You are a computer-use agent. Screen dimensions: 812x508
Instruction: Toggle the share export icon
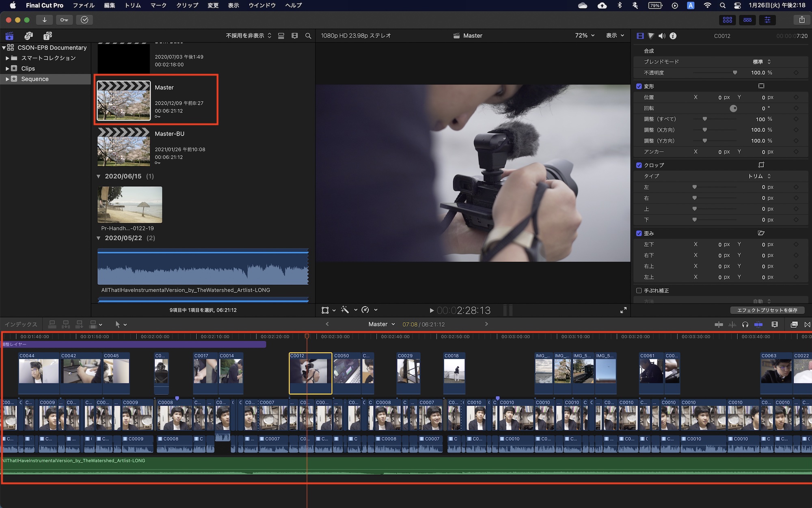tap(801, 20)
